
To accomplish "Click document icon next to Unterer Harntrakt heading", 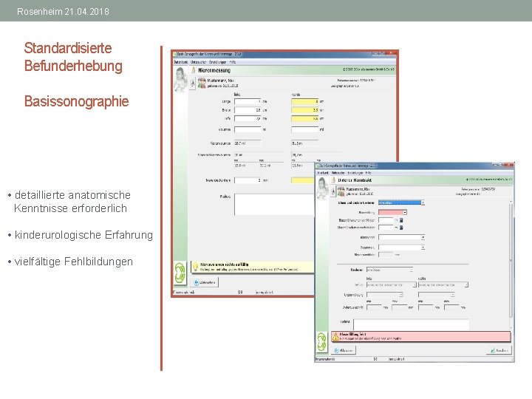I will pyautogui.click(x=333, y=180).
